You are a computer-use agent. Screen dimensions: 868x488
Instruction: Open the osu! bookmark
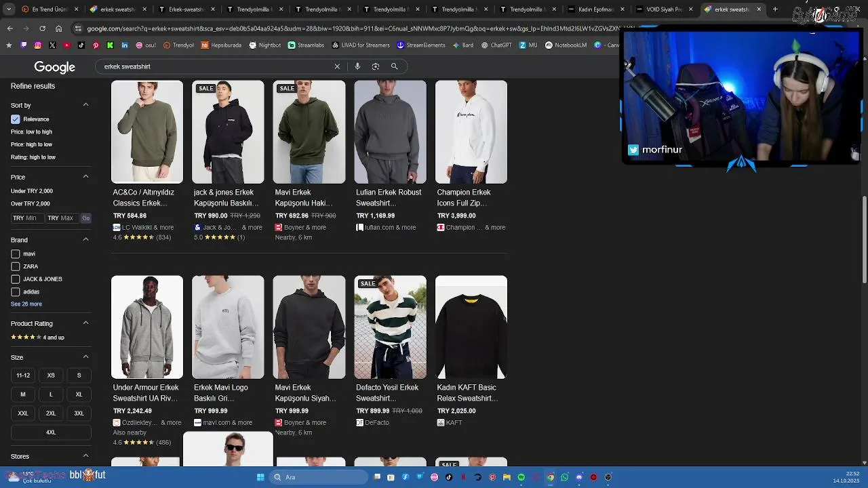coord(146,45)
